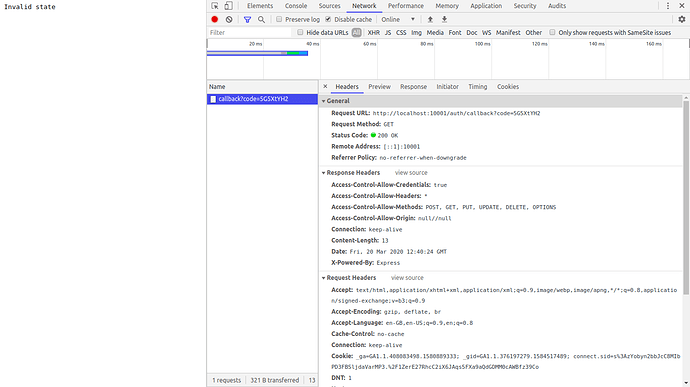This screenshot has width=690, height=387.
Task: Show the Preview detail tab
Action: (379, 87)
